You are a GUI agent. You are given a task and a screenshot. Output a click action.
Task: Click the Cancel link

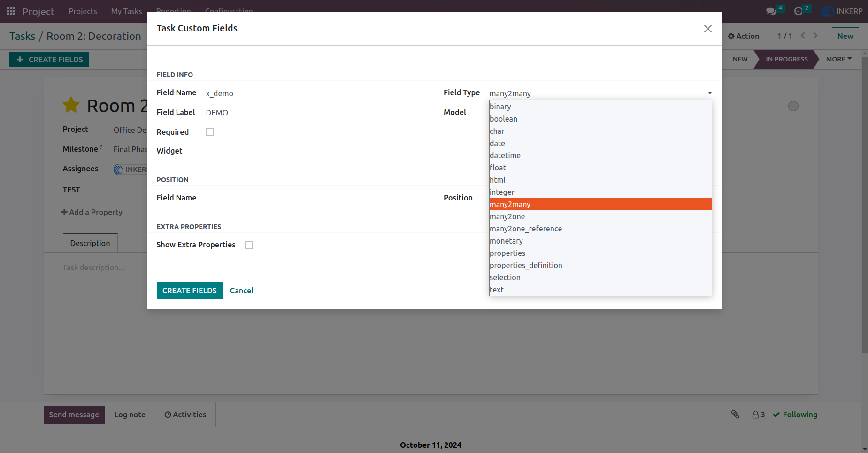tap(242, 291)
